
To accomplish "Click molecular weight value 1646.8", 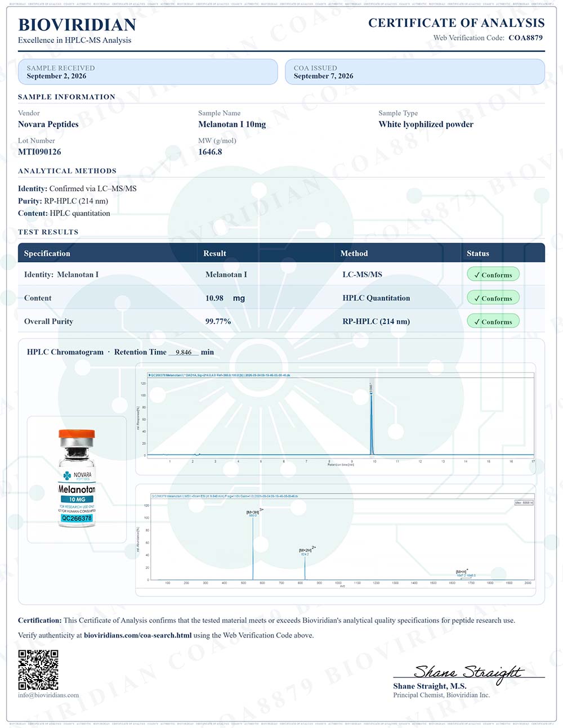I will tap(210, 152).
